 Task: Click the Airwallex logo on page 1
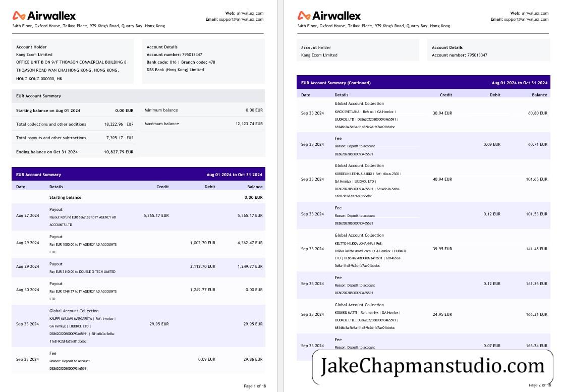click(44, 16)
